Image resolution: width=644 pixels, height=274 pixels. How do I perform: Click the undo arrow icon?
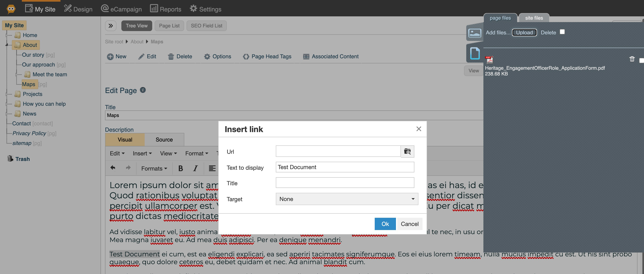(113, 168)
